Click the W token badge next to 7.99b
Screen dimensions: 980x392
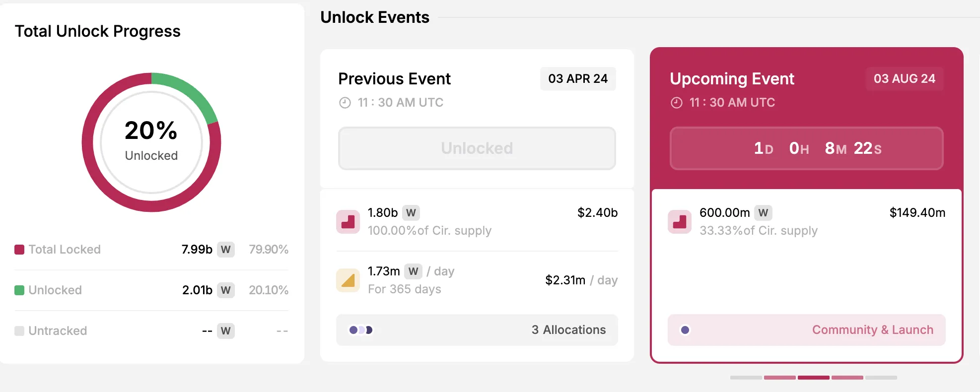click(x=226, y=250)
